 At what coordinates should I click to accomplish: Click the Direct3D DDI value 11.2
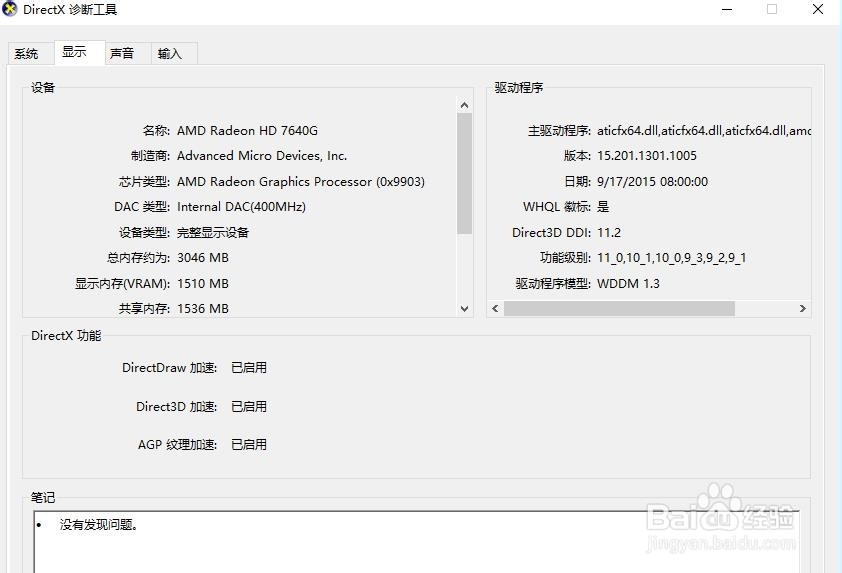click(x=609, y=233)
